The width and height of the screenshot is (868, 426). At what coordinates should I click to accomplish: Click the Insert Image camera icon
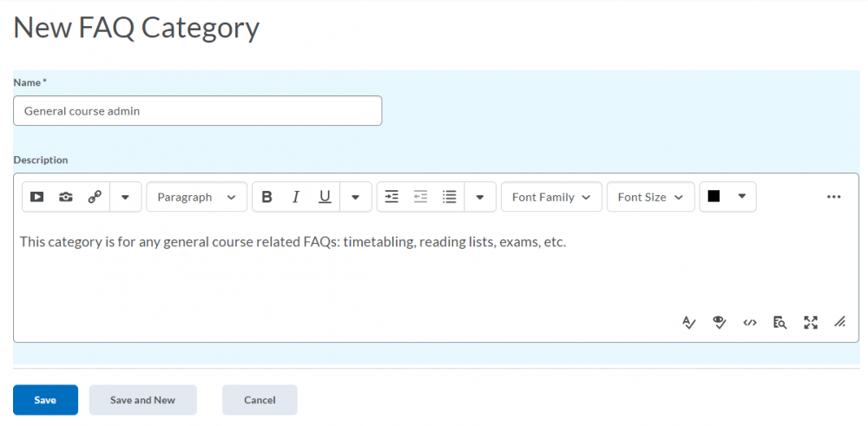(66, 197)
